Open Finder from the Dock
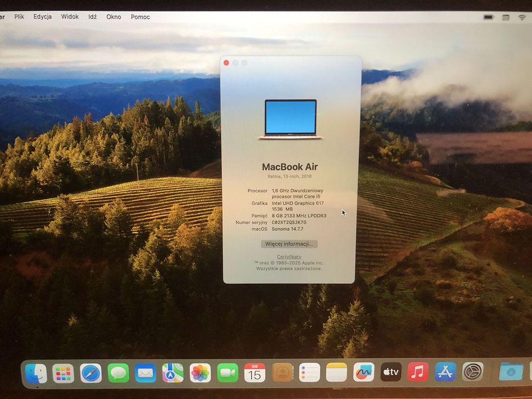Image resolution: width=532 pixels, height=399 pixels. [36, 373]
